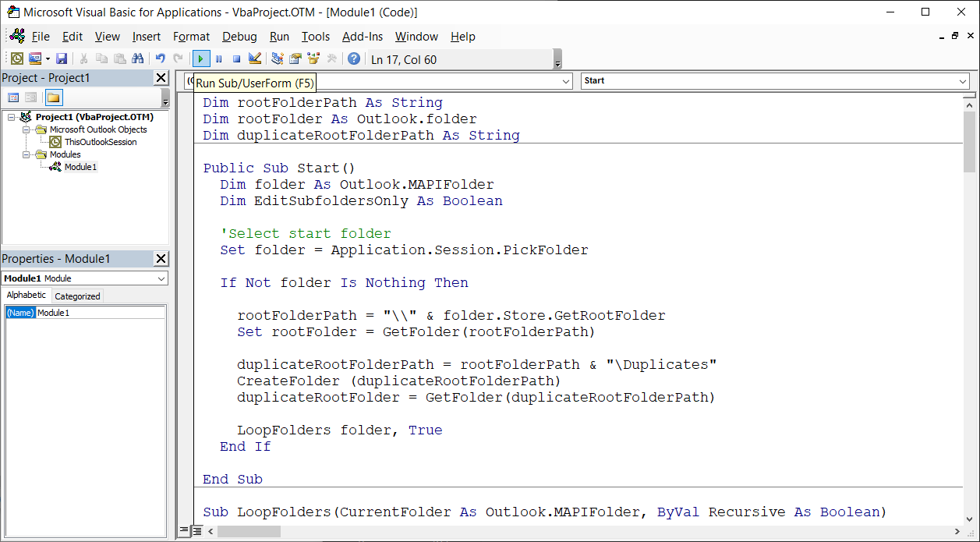Switch to the Categorized properties tab
The image size is (980, 542).
[77, 296]
